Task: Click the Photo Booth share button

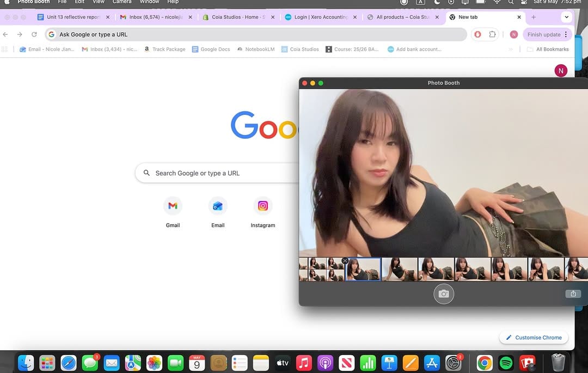Action: 573,293
